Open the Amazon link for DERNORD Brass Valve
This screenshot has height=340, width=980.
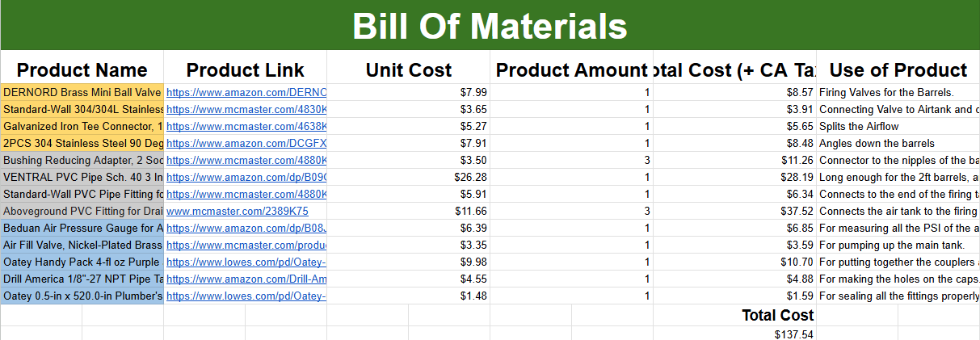(246, 93)
